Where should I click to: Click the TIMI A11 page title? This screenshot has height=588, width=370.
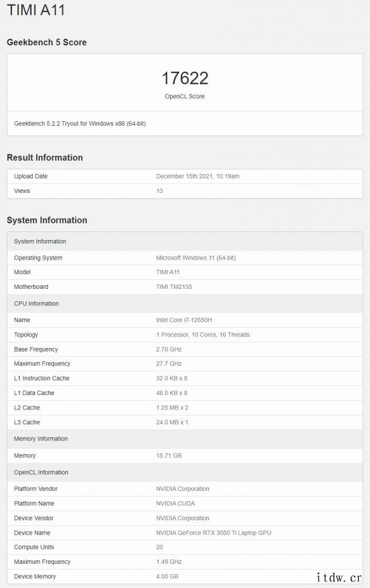(x=36, y=10)
